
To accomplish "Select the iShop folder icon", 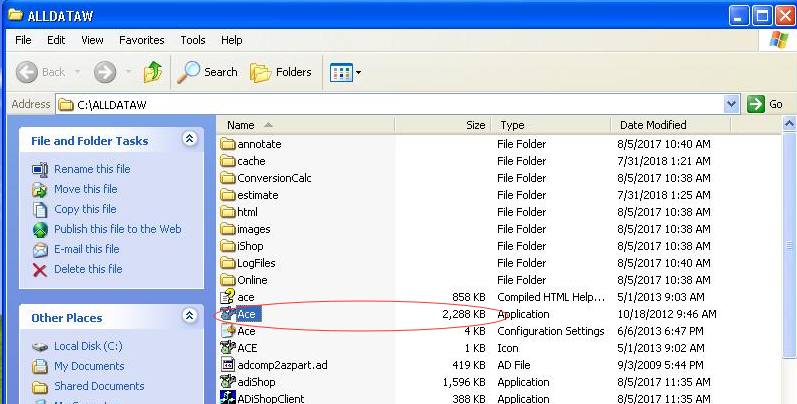I will (x=228, y=246).
